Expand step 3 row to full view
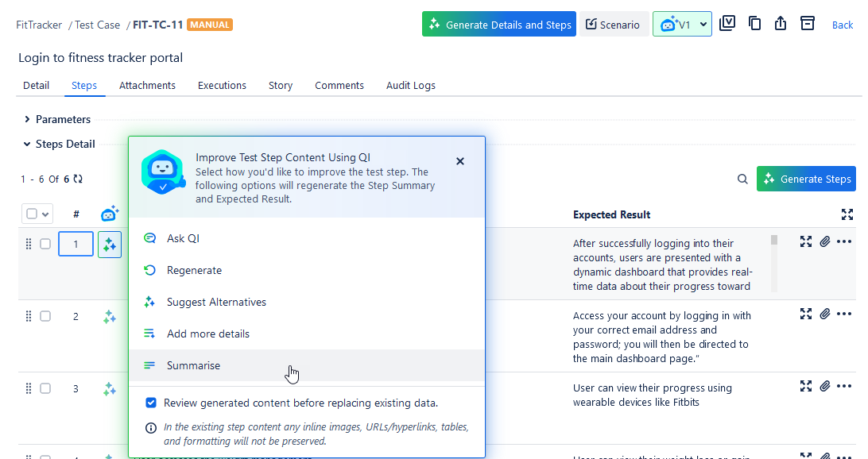 click(806, 387)
